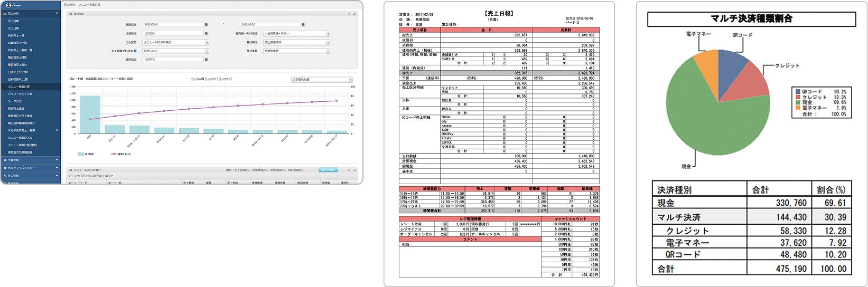Image resolution: width=868 pixels, height=287 pixels.
Task: Click info icon next to 売上金額ゼロ出力
Action: (x=135, y=51)
